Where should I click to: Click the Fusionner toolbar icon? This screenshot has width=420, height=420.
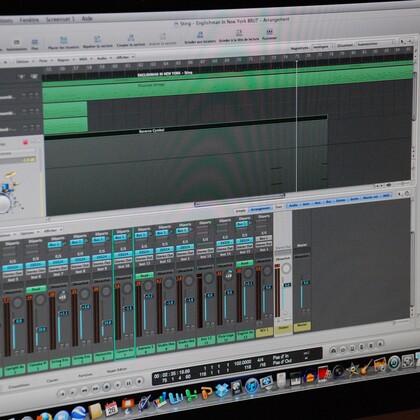pyautogui.click(x=269, y=32)
